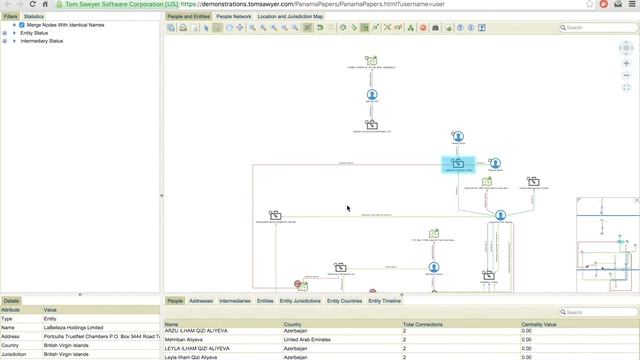The height and width of the screenshot is (360, 640).
Task: Click the LaBelleza Holdings Limited name value
Action: (x=73, y=327)
